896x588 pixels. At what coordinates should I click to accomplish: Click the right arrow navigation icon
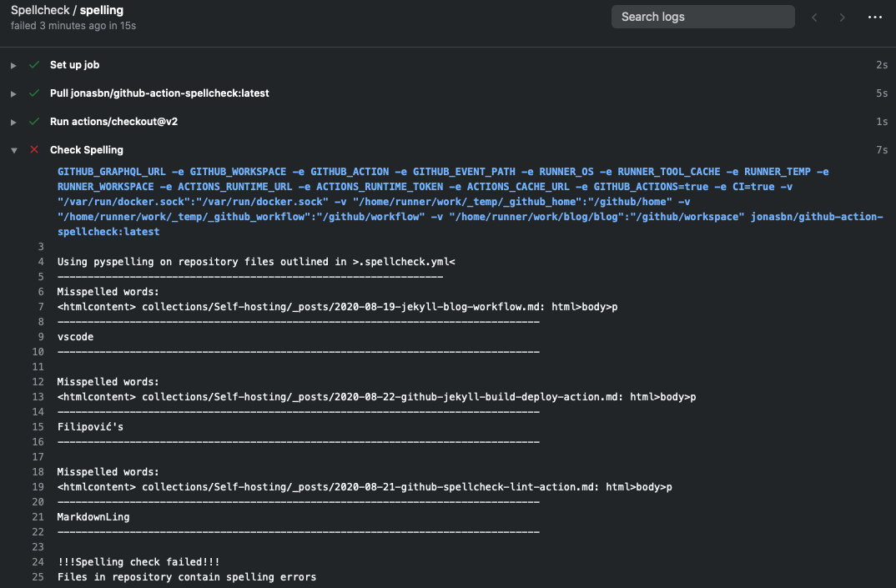click(x=843, y=17)
